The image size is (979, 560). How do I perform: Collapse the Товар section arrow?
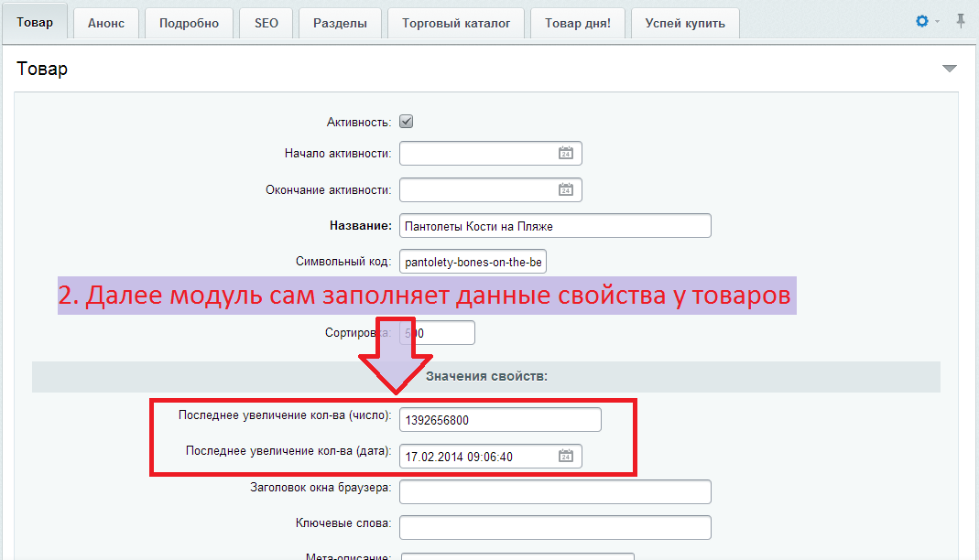[950, 69]
